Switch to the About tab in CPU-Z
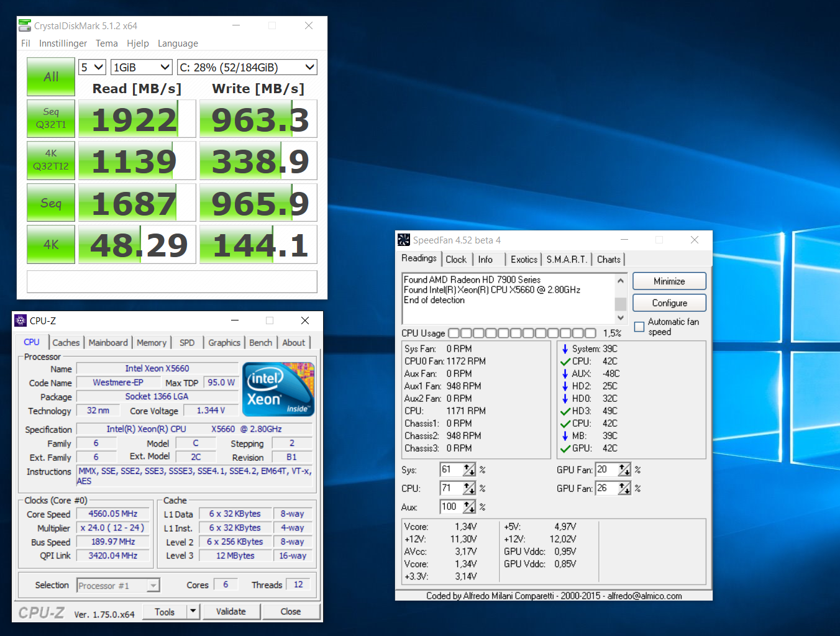Viewport: 840px width, 636px height. pos(294,343)
